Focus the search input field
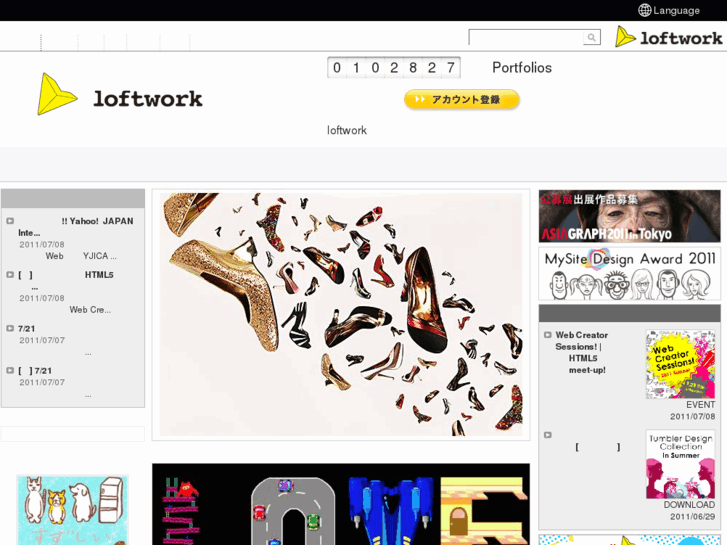Viewport: 727px width, 545px height. click(x=526, y=37)
